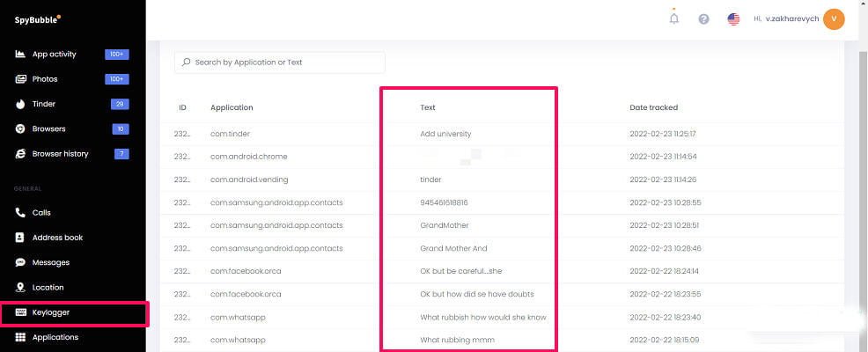The width and height of the screenshot is (868, 352).
Task: Open Browsers section in sidebar
Action: point(48,129)
